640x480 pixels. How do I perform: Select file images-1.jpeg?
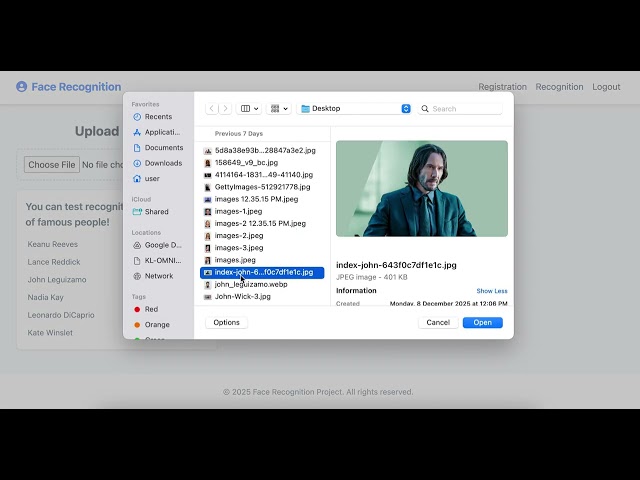point(262,211)
